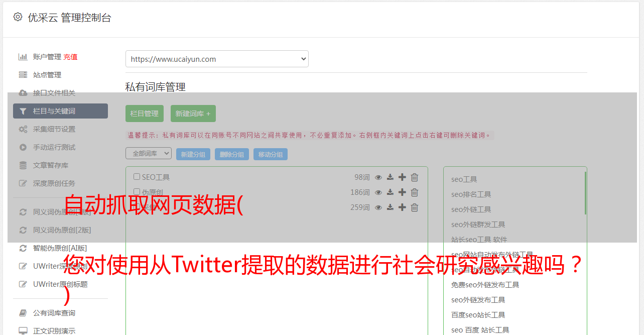Screen dimensions: 644x335
Task: Open 账户管理 via its bar chart icon
Action: click(x=23, y=57)
